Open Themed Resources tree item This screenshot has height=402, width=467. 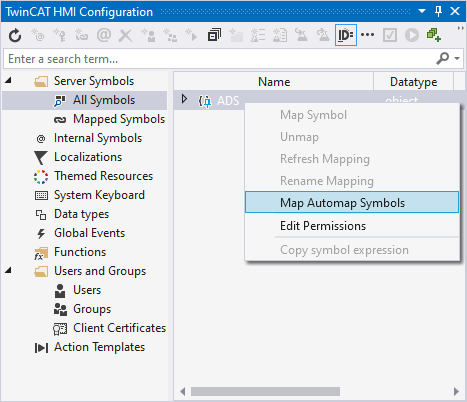tap(103, 176)
